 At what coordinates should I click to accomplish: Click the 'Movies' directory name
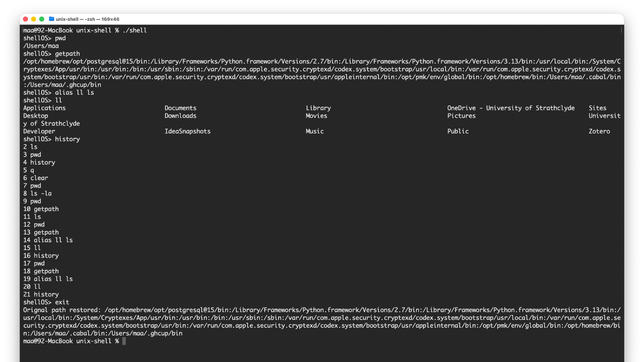316,115
